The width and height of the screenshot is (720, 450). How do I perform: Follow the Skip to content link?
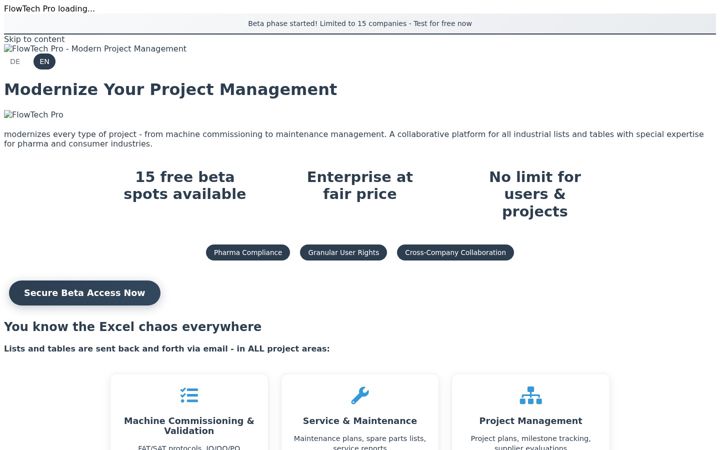34,39
